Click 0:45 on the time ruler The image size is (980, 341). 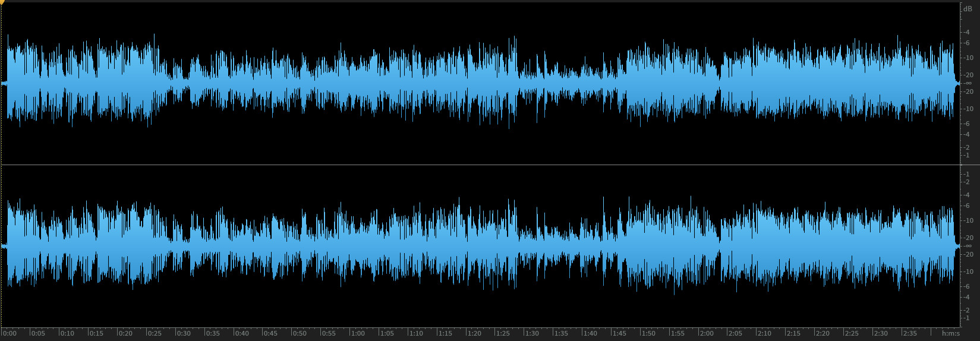coord(271,333)
